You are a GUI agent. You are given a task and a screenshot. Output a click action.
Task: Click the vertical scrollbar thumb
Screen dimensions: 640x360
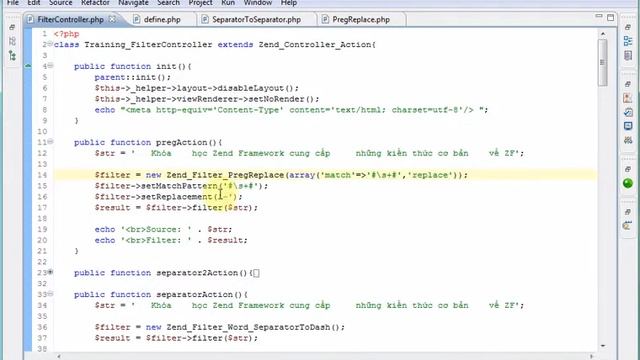click(602, 62)
